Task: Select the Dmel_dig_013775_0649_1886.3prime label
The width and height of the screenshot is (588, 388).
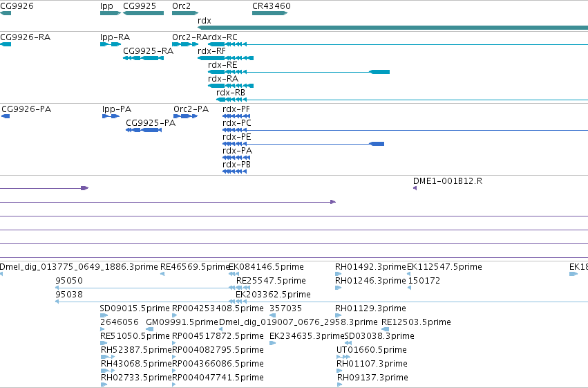Action: point(79,267)
